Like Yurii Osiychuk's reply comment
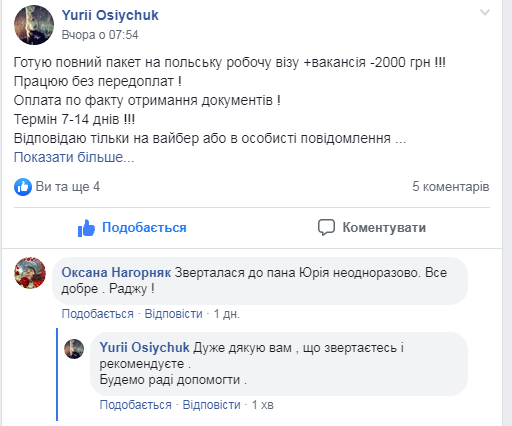The height and width of the screenshot is (426, 512). click(135, 405)
